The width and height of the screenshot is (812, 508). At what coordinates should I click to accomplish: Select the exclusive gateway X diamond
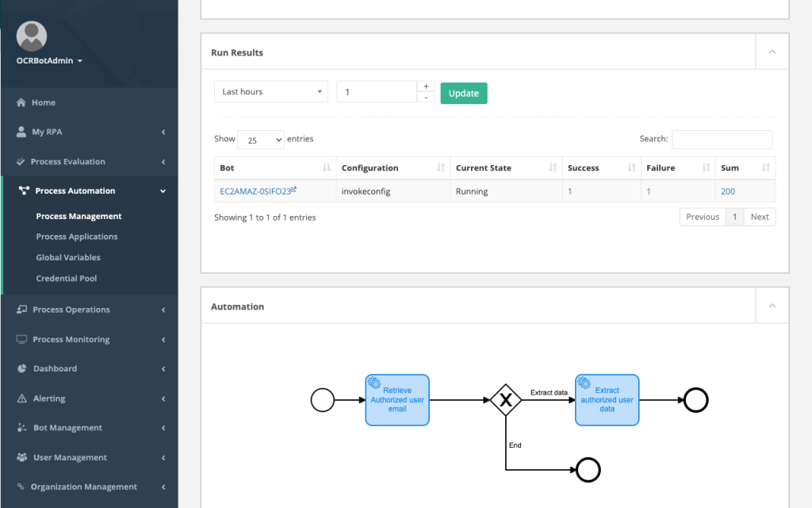(505, 400)
